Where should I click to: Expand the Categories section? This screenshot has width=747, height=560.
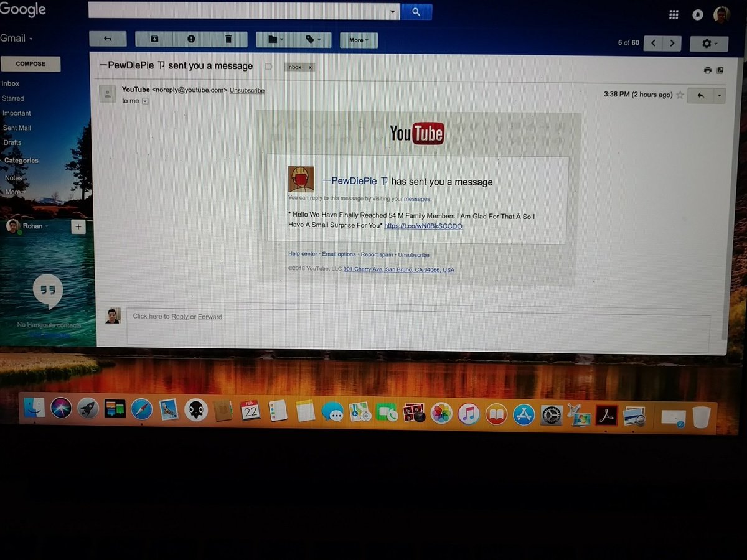(21, 161)
